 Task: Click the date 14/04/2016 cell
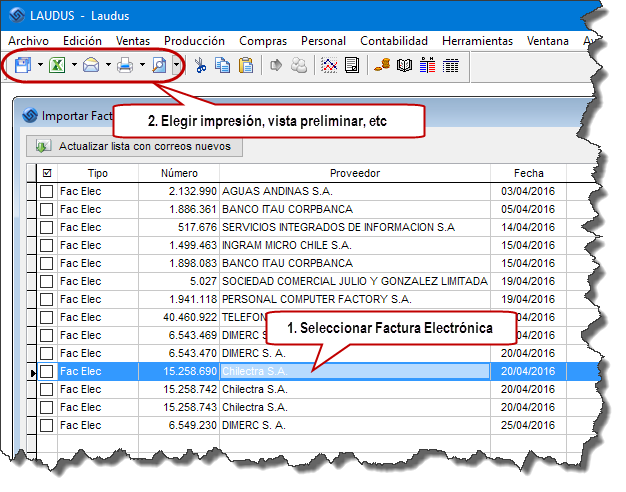click(529, 227)
